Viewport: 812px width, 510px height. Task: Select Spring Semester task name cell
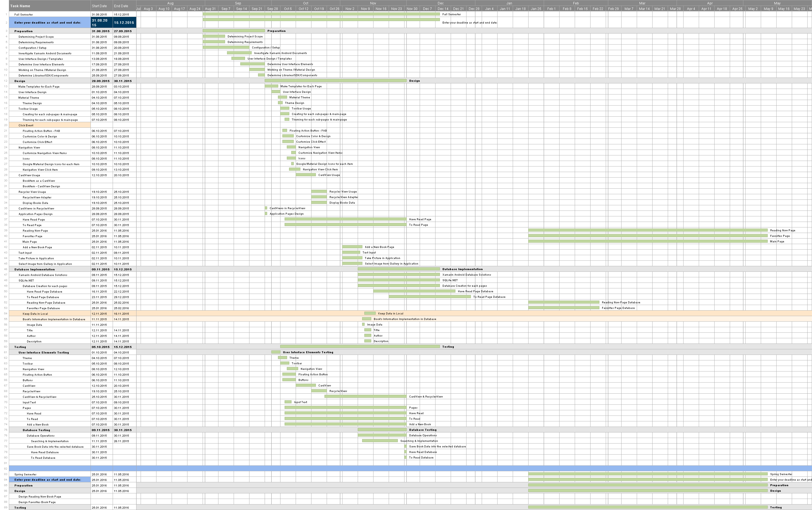[x=25, y=474]
